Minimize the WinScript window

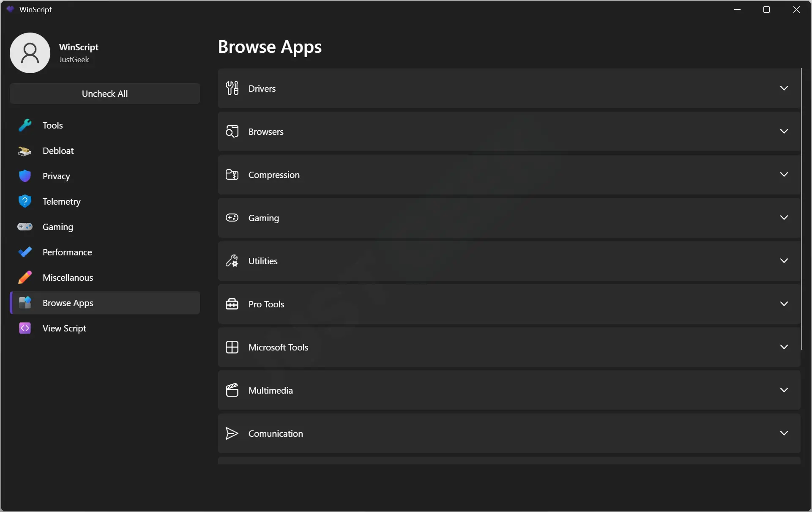tap(738, 9)
